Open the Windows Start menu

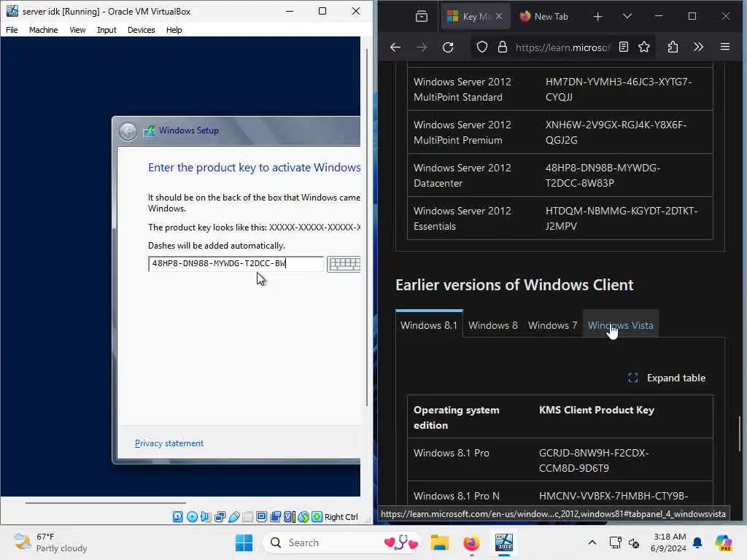tap(244, 542)
